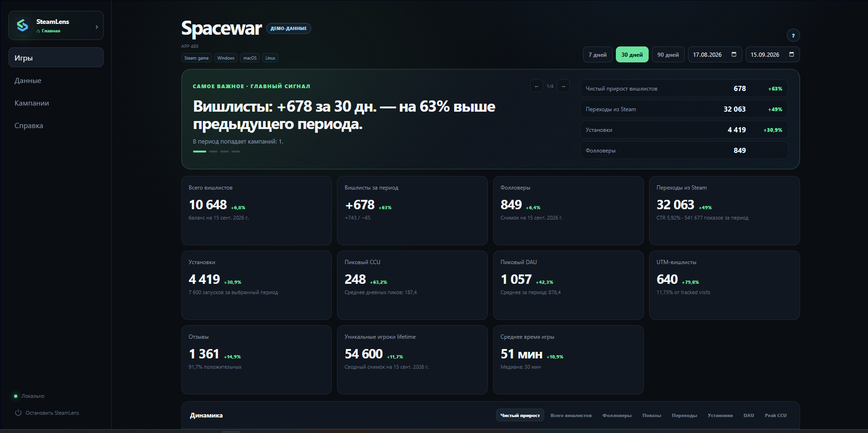Click the ДЕМО-ДАННЫЕ badge
Screen dimensions: 868x433
(289, 28)
